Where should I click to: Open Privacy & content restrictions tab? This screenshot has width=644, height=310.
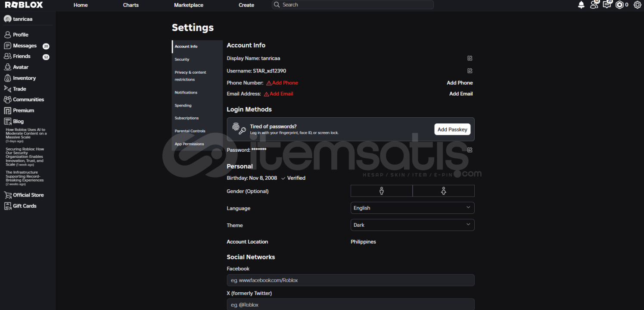[x=197, y=76]
